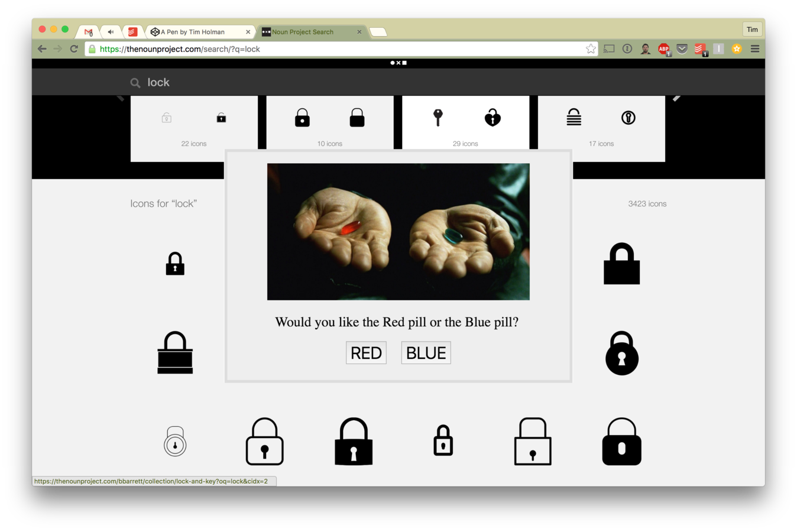The image size is (797, 532).
Task: Select the striped padlock in the 17 icons collection
Action: point(574,117)
